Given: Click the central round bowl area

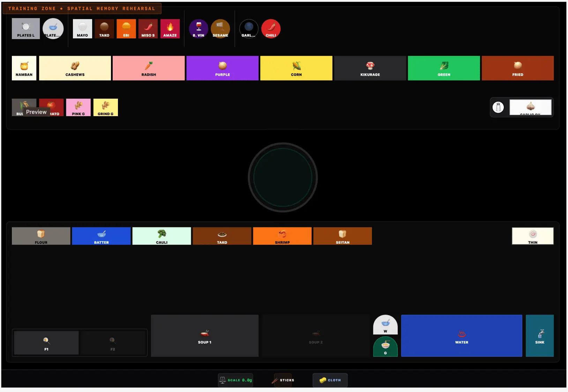Looking at the screenshot, I should tap(283, 178).
